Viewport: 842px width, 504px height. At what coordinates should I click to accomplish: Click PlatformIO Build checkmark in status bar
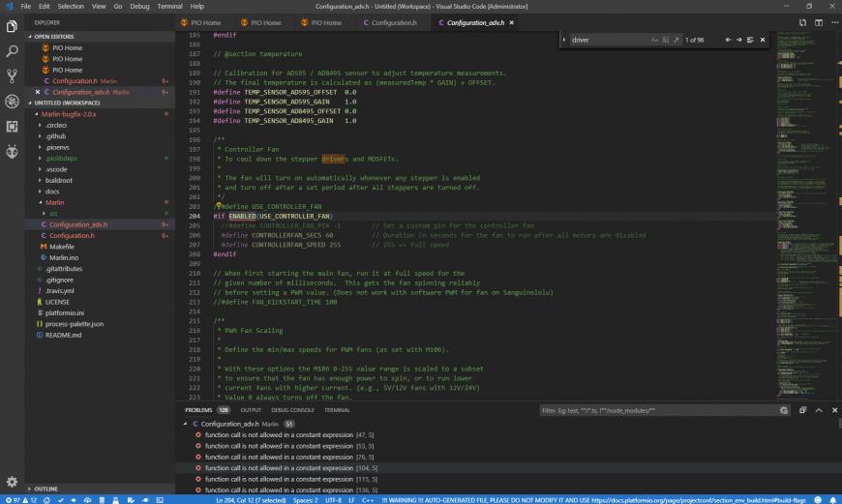pyautogui.click(x=61, y=500)
